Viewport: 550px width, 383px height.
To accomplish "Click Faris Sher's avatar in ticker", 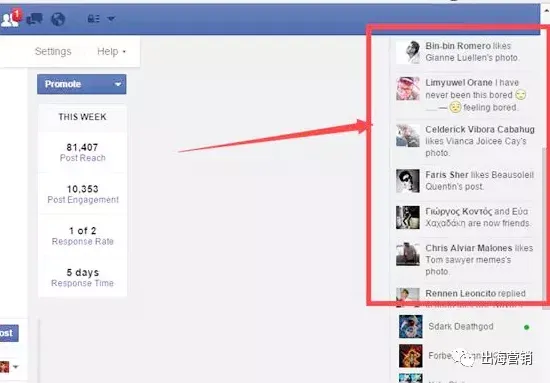I will [408, 181].
